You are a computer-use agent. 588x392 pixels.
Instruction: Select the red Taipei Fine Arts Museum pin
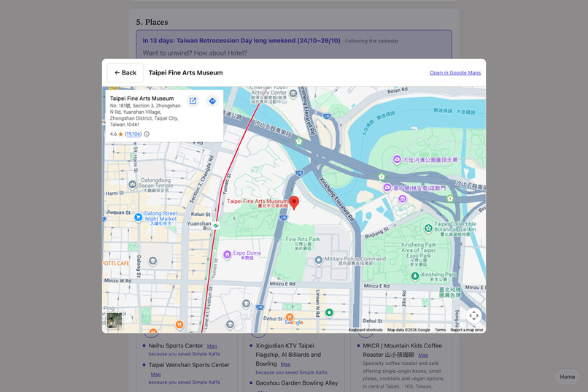point(295,202)
